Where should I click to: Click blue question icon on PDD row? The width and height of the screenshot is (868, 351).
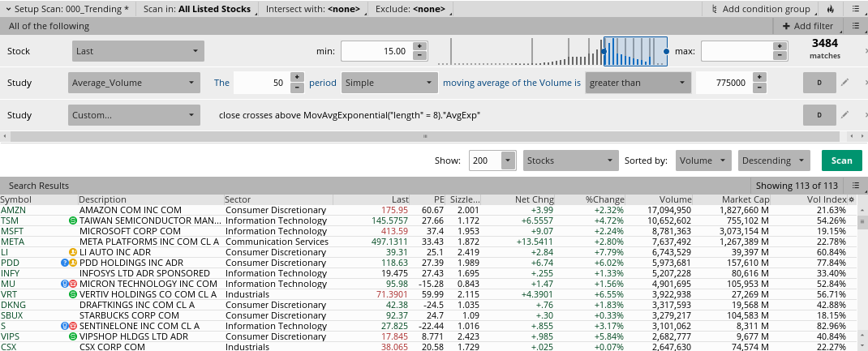65,263
